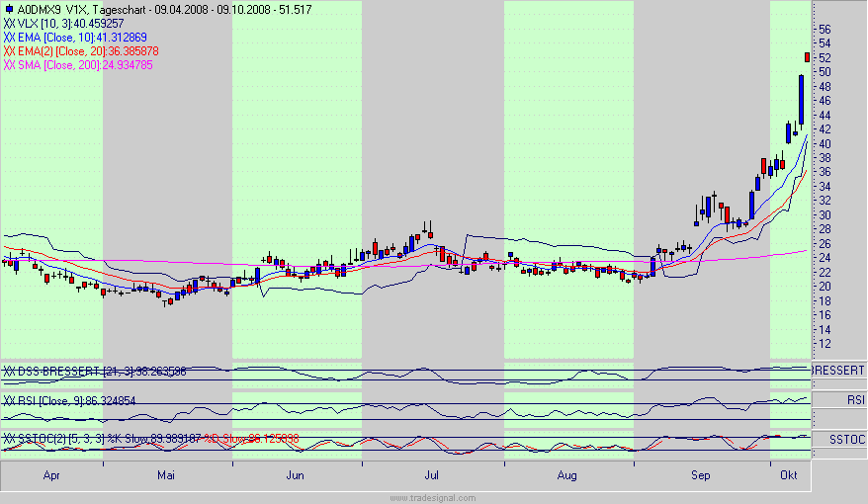Click the Mai month label on time axis
Image resolution: width=868 pixels, height=504 pixels.
pyautogui.click(x=166, y=475)
